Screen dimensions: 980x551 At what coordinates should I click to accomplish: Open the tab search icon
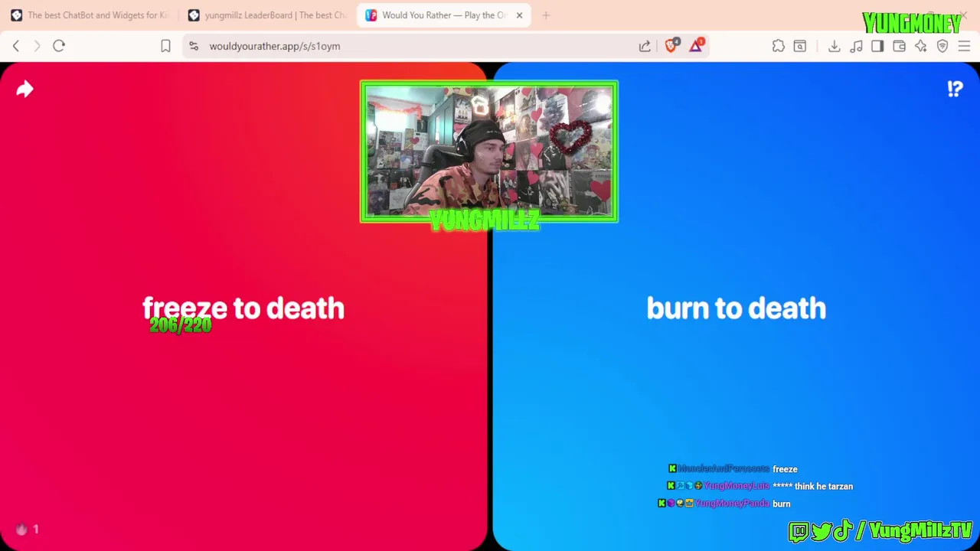(x=800, y=46)
